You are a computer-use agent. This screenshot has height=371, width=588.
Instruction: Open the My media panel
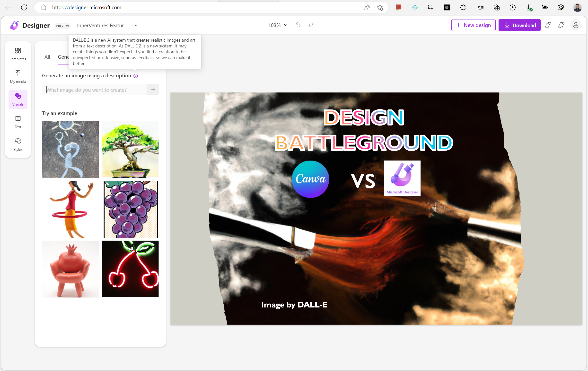click(18, 76)
